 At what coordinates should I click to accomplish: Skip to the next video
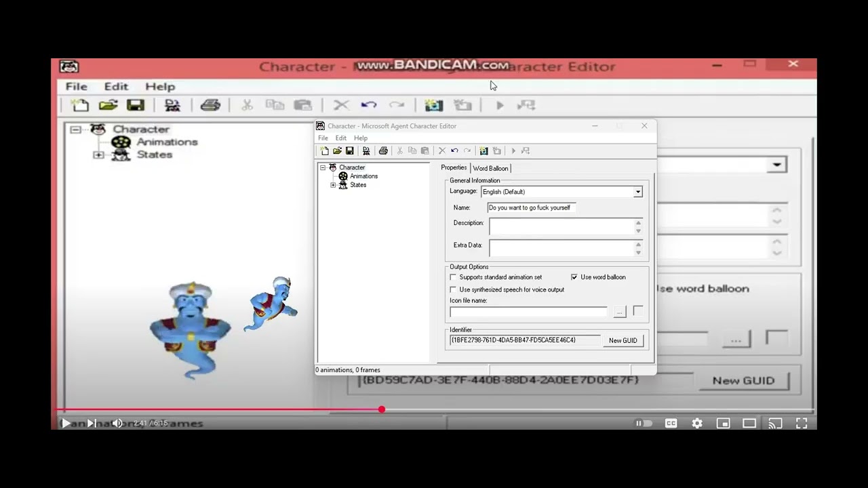(92, 424)
